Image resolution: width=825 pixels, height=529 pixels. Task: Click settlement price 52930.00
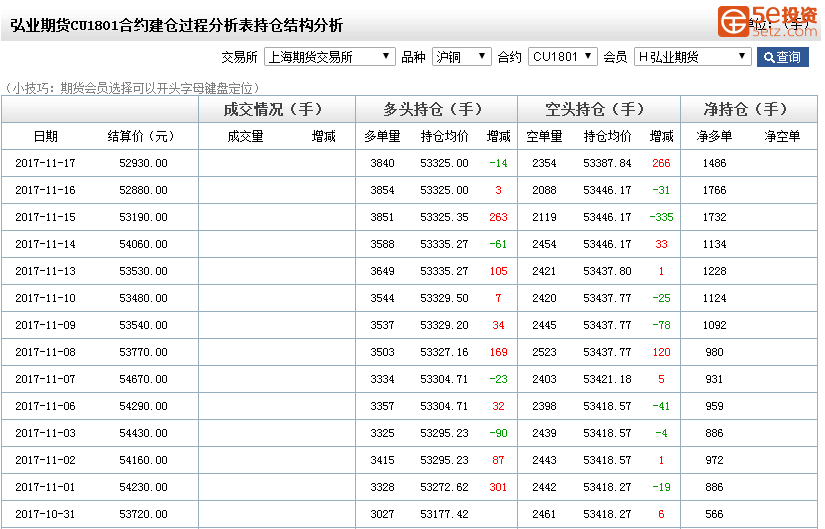143,163
